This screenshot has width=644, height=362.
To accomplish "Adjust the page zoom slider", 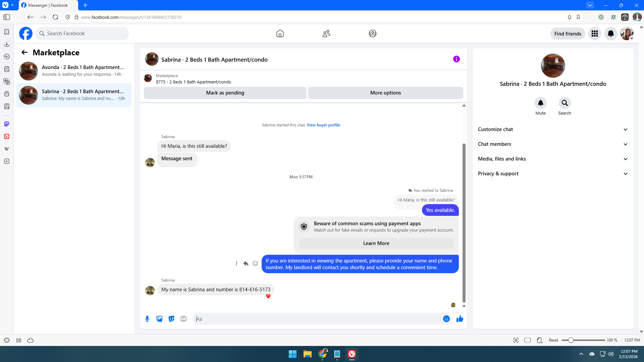I will click(x=571, y=340).
